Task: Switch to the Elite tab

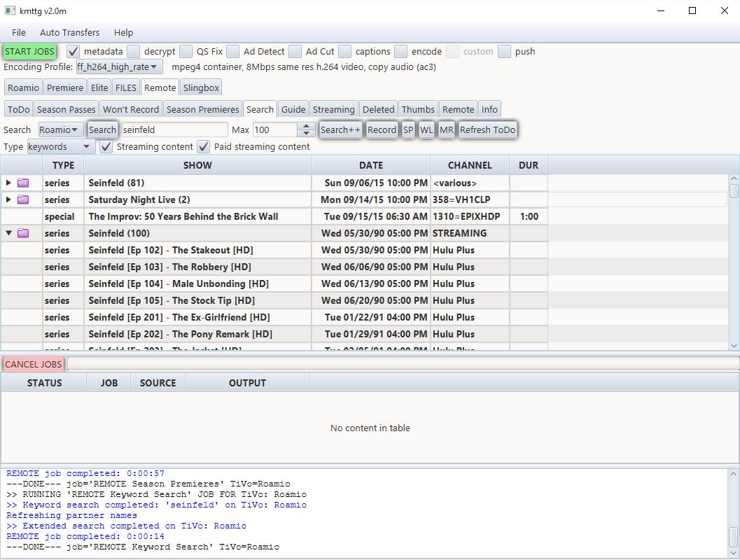Action: click(99, 87)
